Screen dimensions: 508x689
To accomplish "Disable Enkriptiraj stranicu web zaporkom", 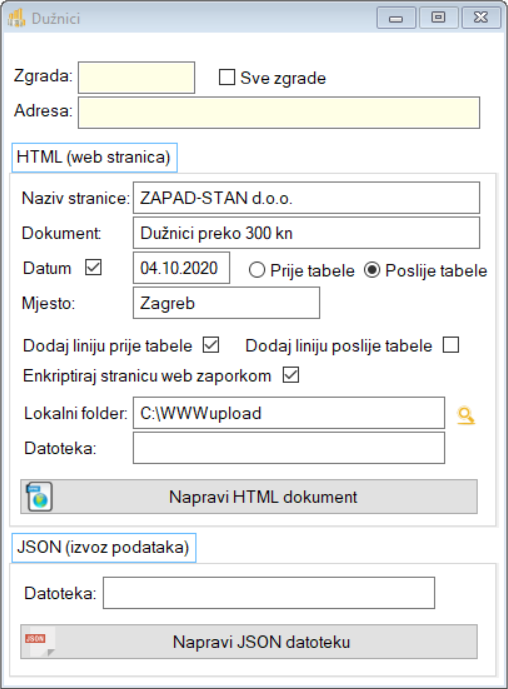I will 291,375.
